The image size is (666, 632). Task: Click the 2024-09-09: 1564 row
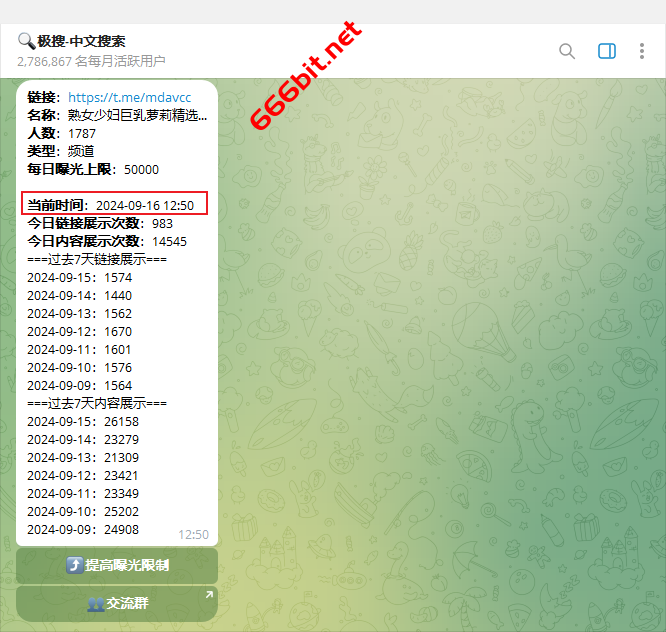[80, 386]
